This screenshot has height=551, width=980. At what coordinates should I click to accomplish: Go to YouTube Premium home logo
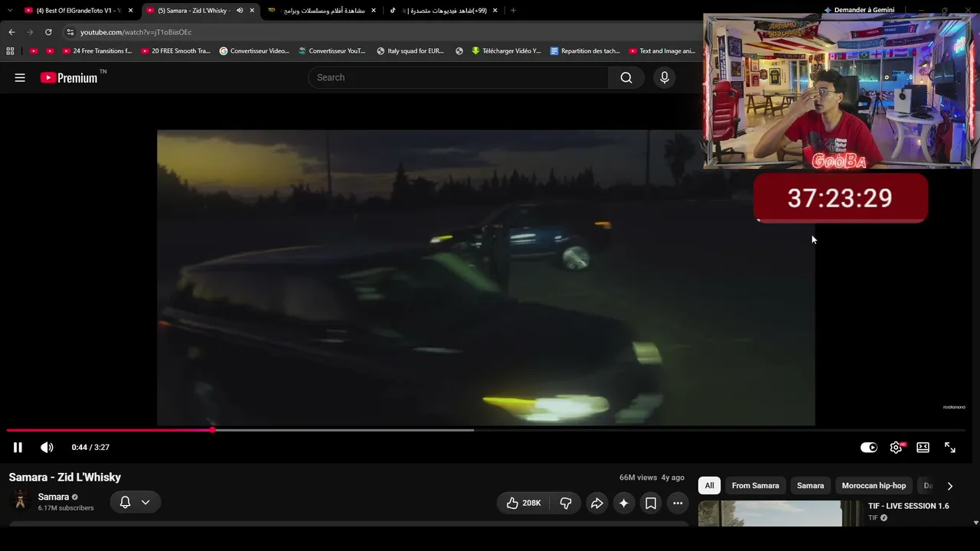(69, 77)
